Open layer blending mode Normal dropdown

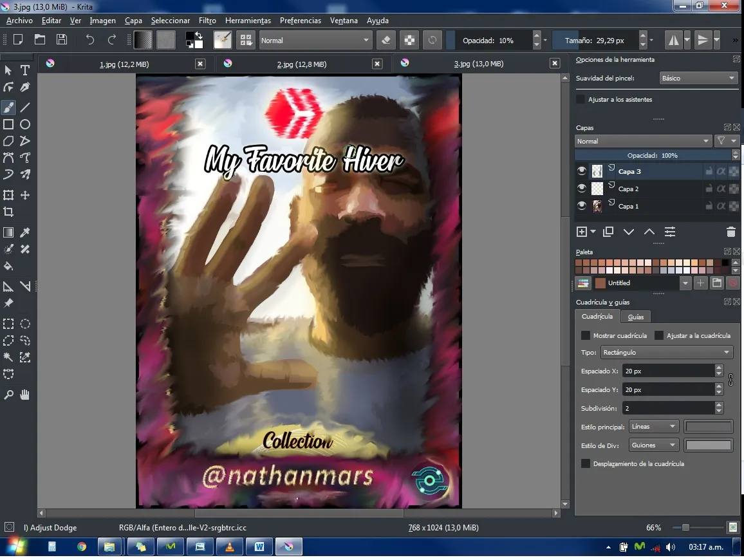pos(644,141)
